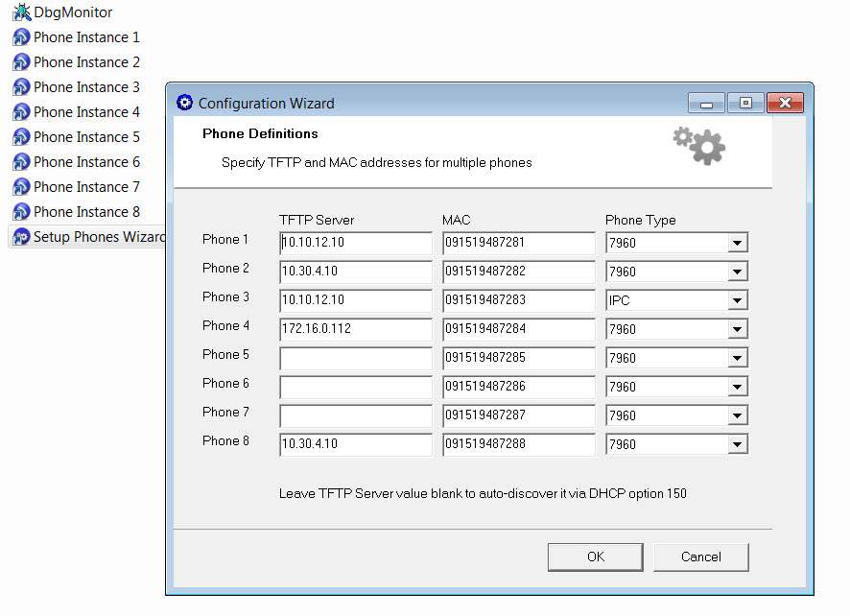Open the DbgMonitor bug icon

click(21, 12)
